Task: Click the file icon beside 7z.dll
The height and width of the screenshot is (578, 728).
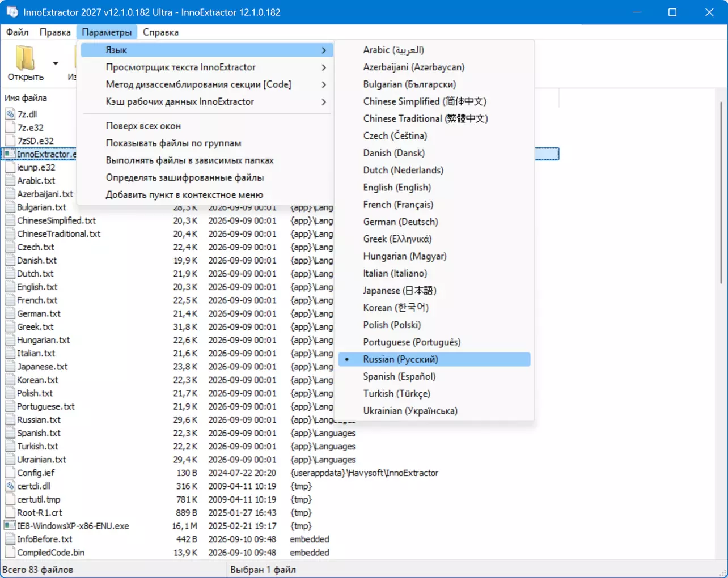Action: pos(10,114)
